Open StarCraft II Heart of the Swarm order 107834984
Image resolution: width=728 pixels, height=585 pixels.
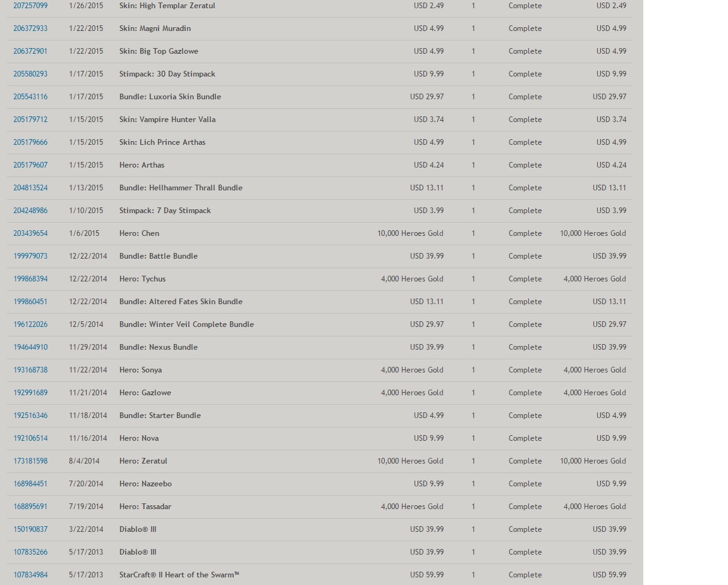[x=30, y=575]
